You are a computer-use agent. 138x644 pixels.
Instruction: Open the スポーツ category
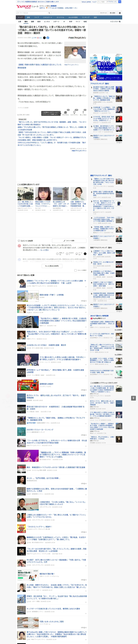(x=56, y=21)
